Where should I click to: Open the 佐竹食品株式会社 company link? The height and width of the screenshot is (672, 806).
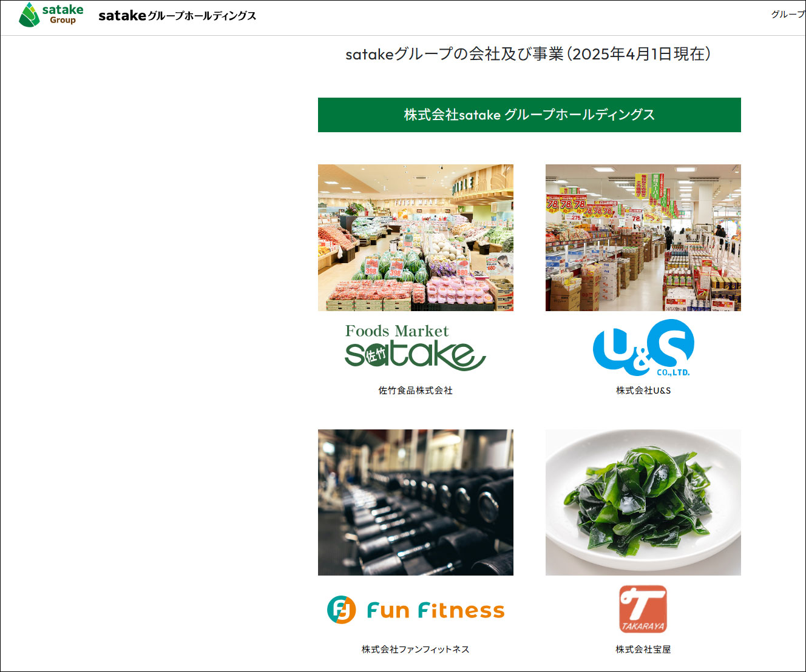pos(416,391)
